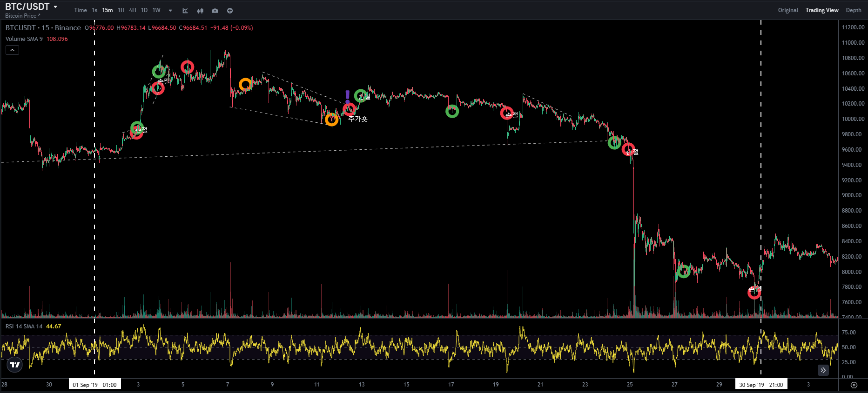Select the Time interval option
Image resolution: width=868 pixels, height=393 pixels.
(x=81, y=10)
